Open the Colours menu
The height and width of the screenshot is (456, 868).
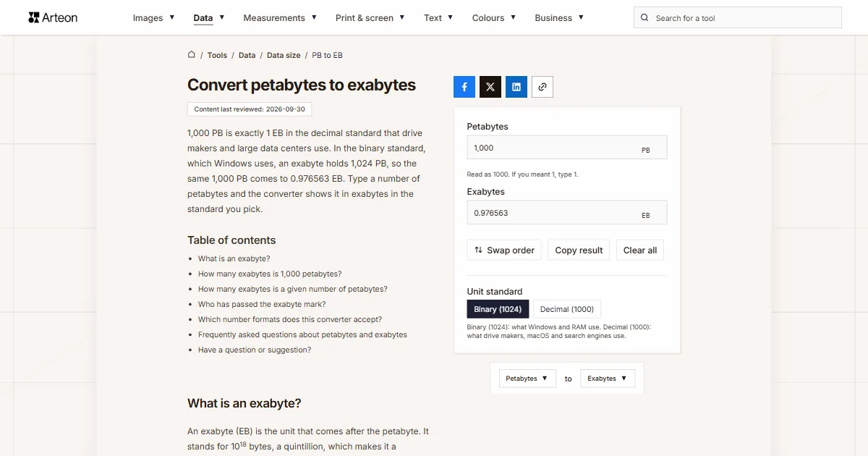(494, 18)
